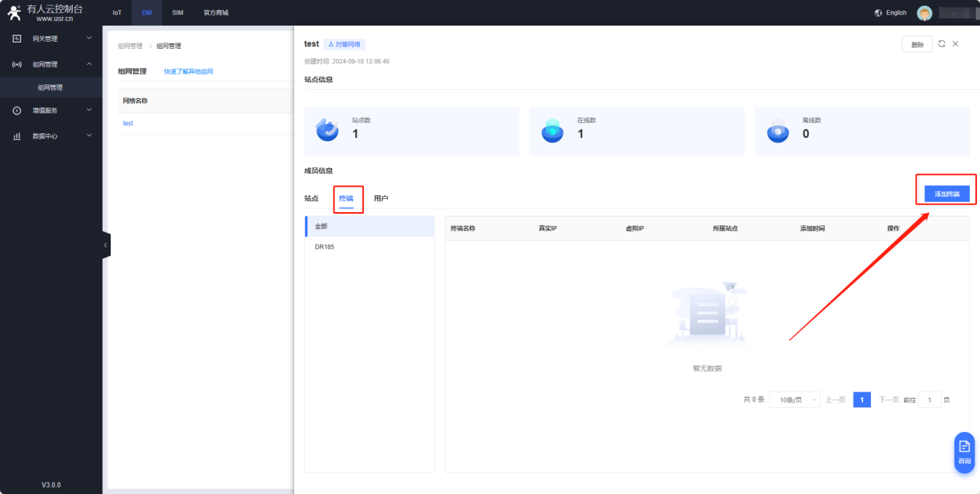Open the 快速了解异地组网 link
The image size is (980, 494).
point(188,71)
